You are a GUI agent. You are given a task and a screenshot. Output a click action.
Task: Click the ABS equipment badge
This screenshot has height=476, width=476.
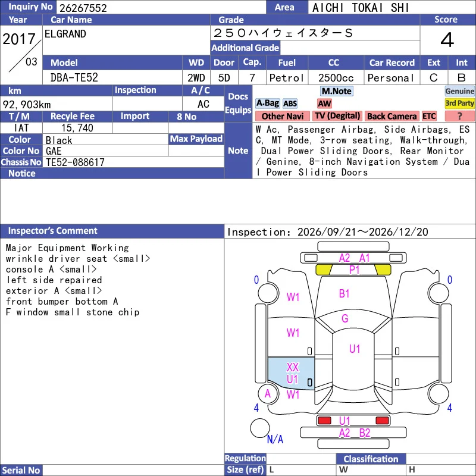click(290, 104)
